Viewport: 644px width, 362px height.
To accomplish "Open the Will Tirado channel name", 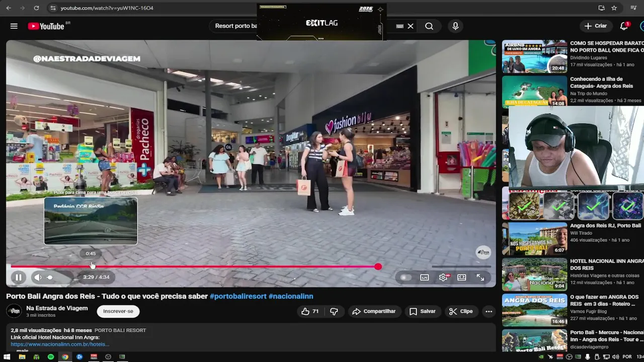I will [581, 233].
